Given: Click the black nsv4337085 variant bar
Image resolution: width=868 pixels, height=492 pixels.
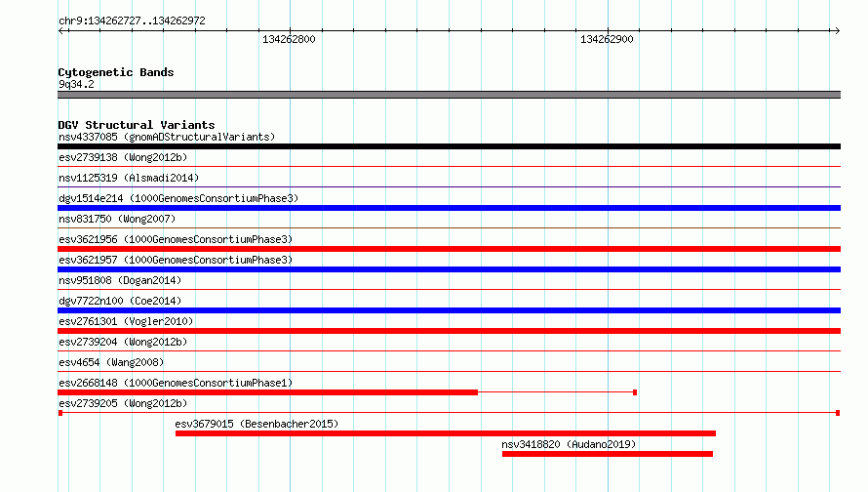Looking at the screenshot, I should (449, 146).
